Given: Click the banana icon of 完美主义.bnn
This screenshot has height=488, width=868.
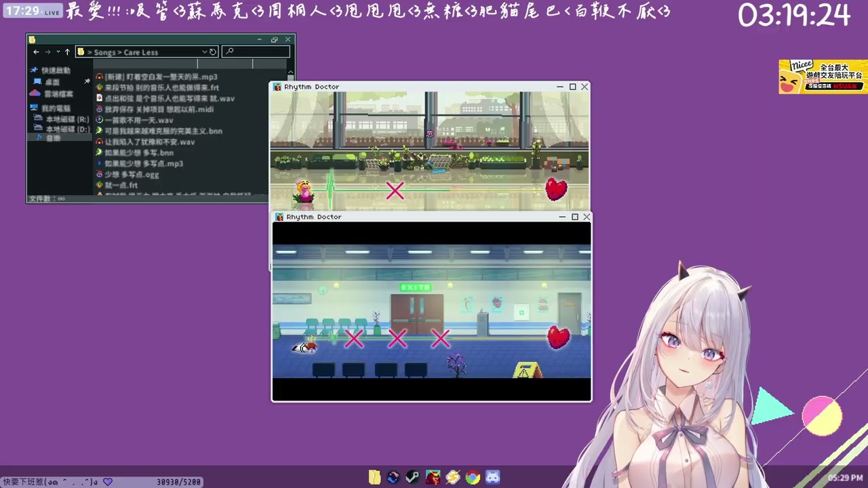Looking at the screenshot, I should (100, 131).
